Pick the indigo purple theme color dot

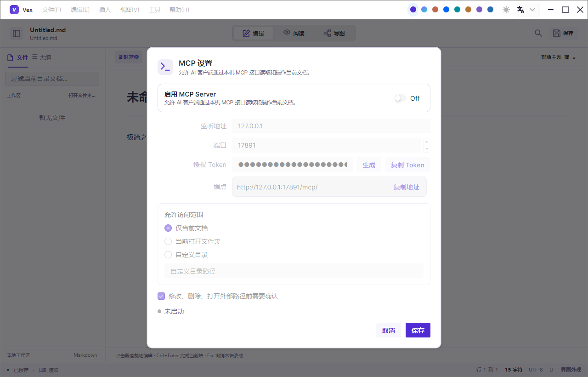coord(413,10)
